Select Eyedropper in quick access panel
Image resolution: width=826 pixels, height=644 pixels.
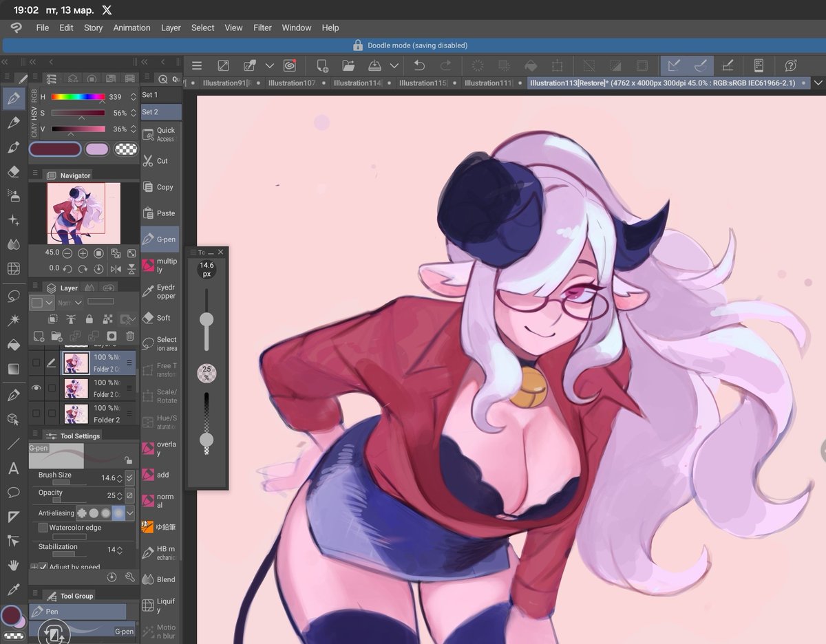[x=160, y=292]
